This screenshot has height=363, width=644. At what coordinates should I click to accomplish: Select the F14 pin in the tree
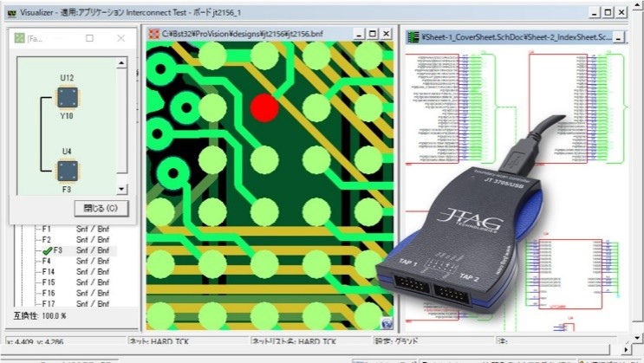click(x=49, y=272)
